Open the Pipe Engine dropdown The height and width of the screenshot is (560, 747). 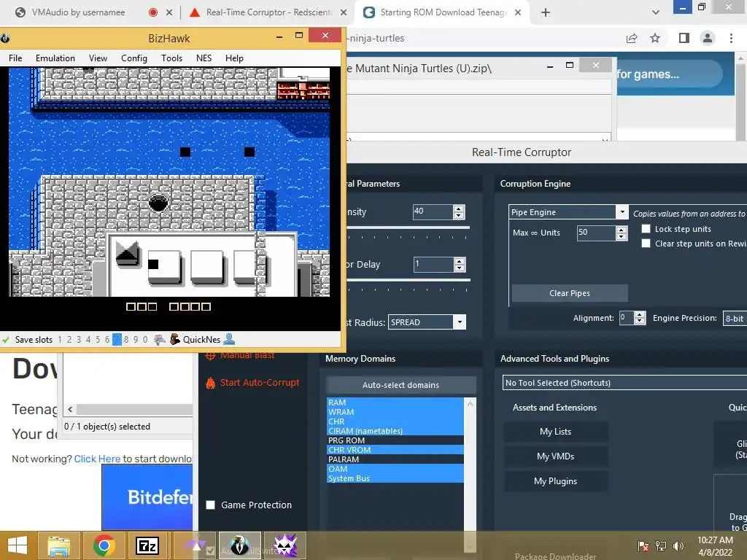pyautogui.click(x=622, y=212)
